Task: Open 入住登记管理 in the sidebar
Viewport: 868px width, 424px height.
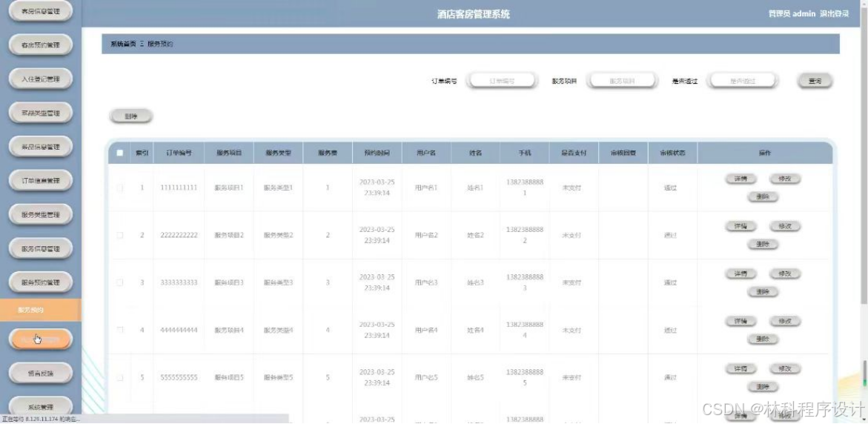Action: pyautogui.click(x=41, y=79)
